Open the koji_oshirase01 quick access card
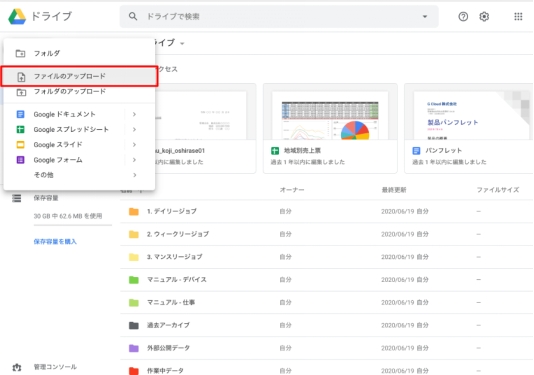Screen dimensions: 534x375 205,129
